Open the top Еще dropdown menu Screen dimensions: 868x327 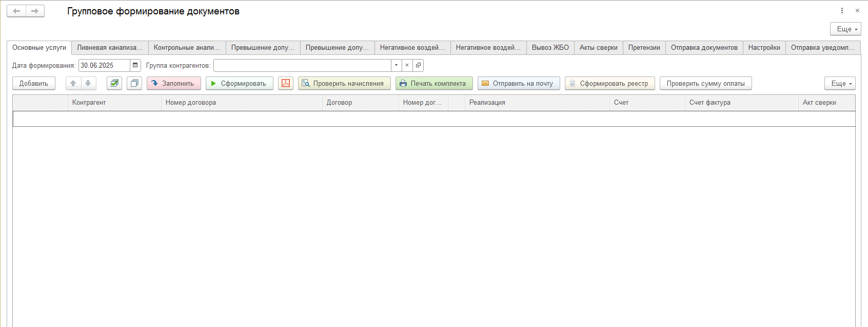(845, 29)
